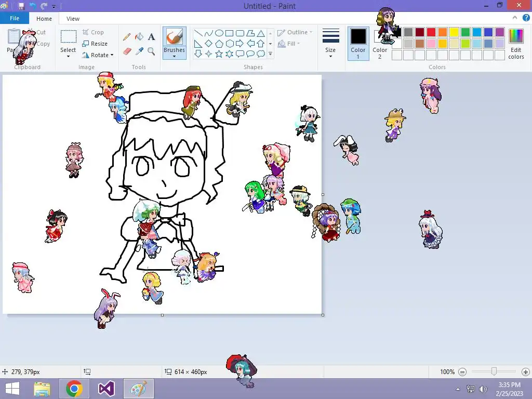Choose the Rounded rectangle shape

point(240,33)
